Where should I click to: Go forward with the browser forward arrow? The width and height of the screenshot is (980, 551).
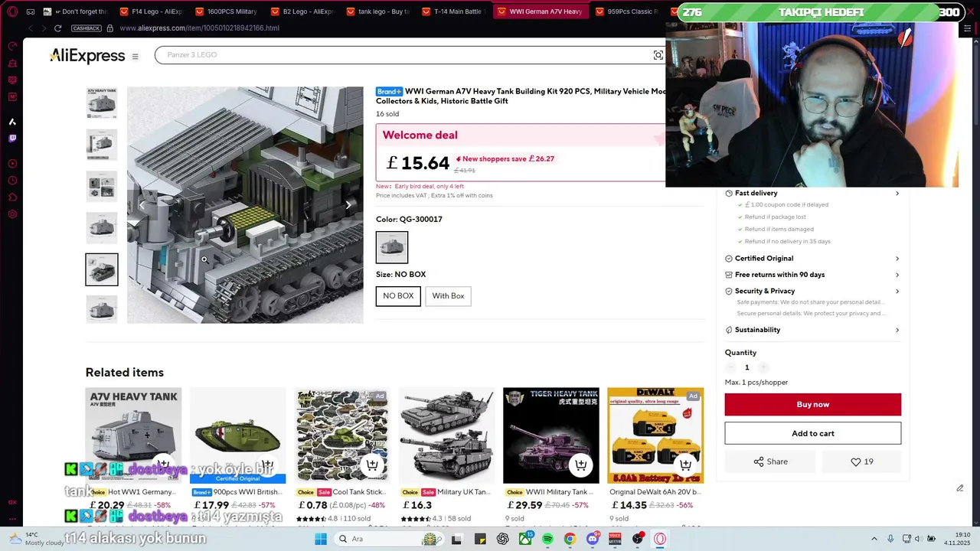[x=43, y=28]
